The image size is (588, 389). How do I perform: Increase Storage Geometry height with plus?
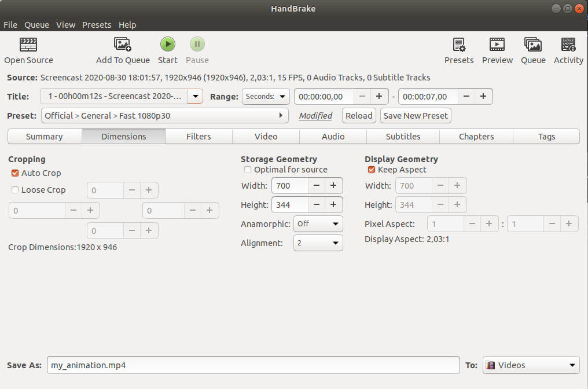tap(333, 205)
